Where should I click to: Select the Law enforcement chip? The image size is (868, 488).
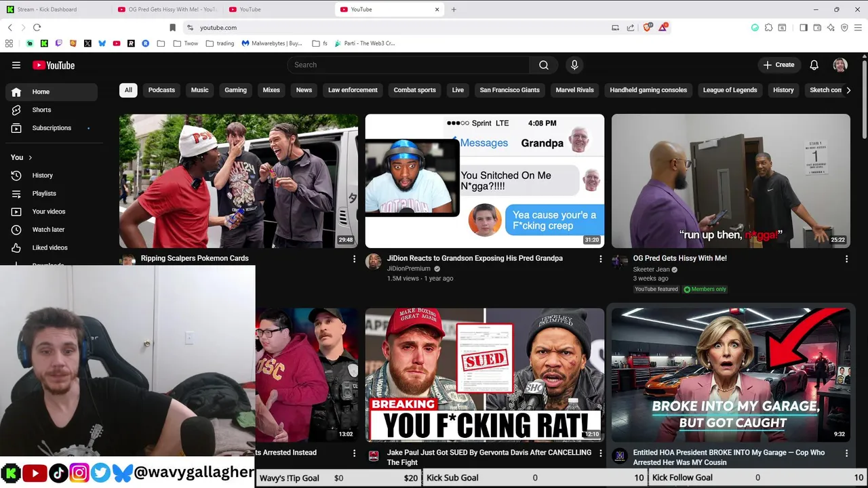[353, 90]
